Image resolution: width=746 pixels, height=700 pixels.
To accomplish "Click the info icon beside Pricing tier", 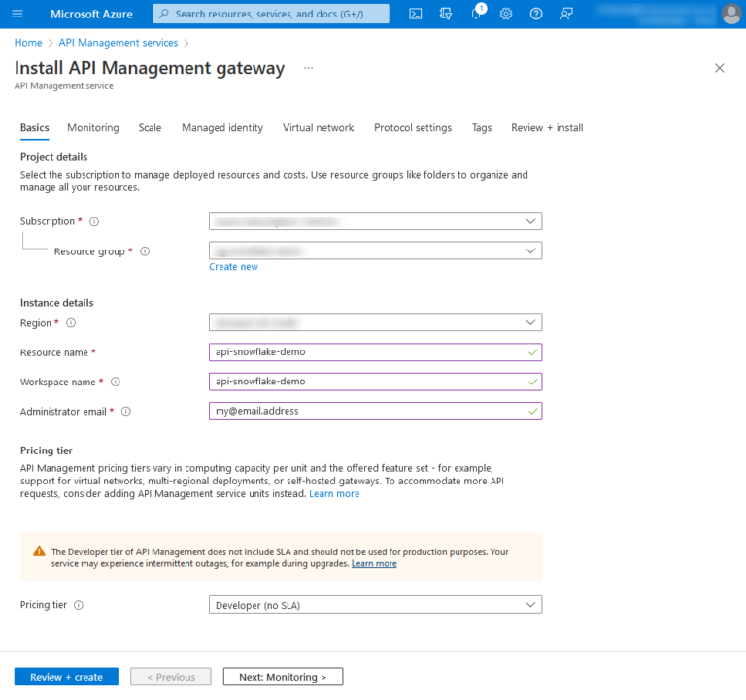I will coord(79,605).
